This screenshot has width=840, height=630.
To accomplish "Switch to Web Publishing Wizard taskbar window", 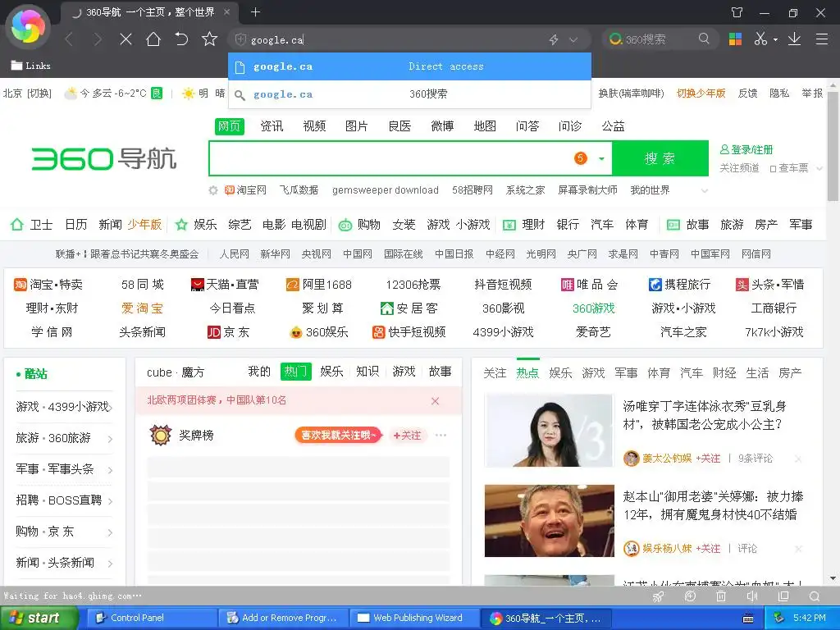I will click(x=414, y=618).
